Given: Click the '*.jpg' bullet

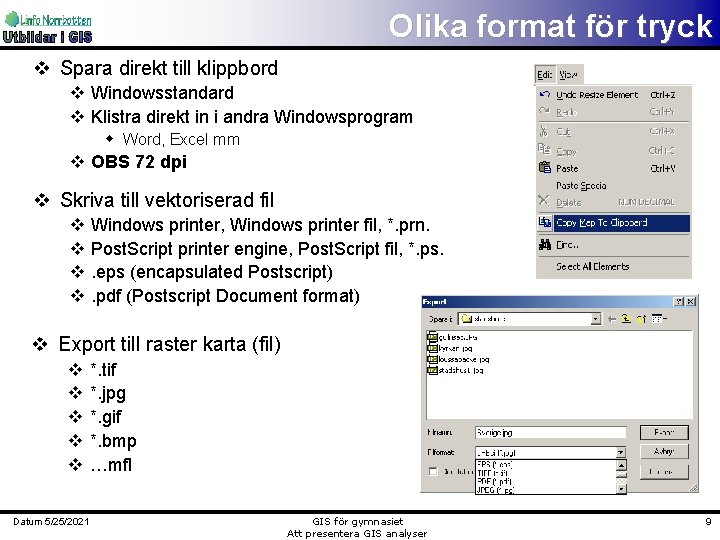Looking at the screenshot, I should pos(108,394).
